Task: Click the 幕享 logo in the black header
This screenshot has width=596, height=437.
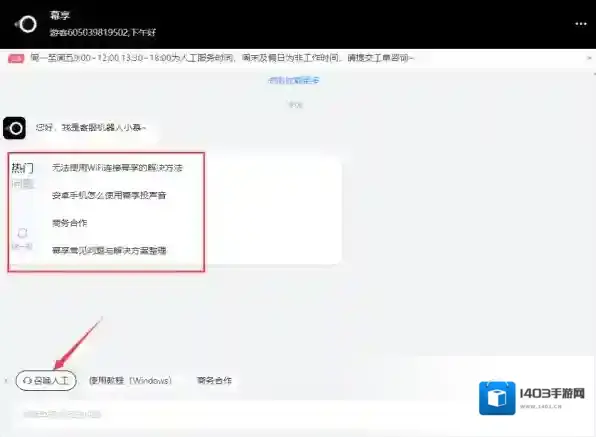Action: click(x=26, y=24)
